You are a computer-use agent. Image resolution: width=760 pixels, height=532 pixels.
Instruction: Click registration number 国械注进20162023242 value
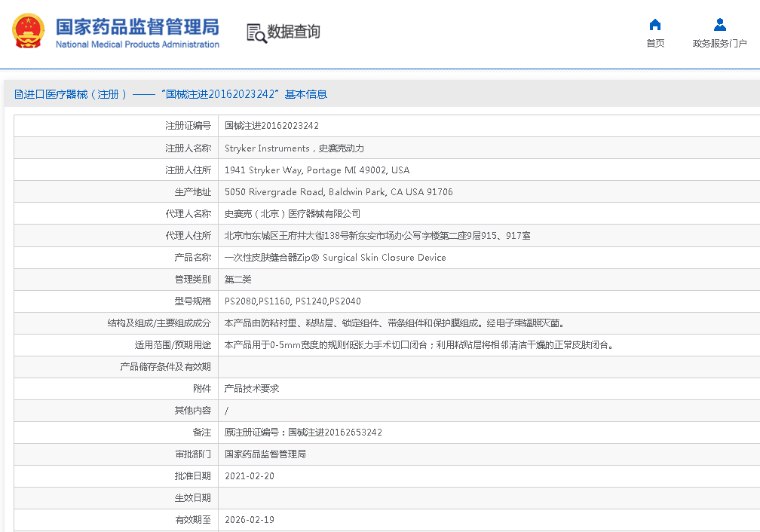[271, 126]
